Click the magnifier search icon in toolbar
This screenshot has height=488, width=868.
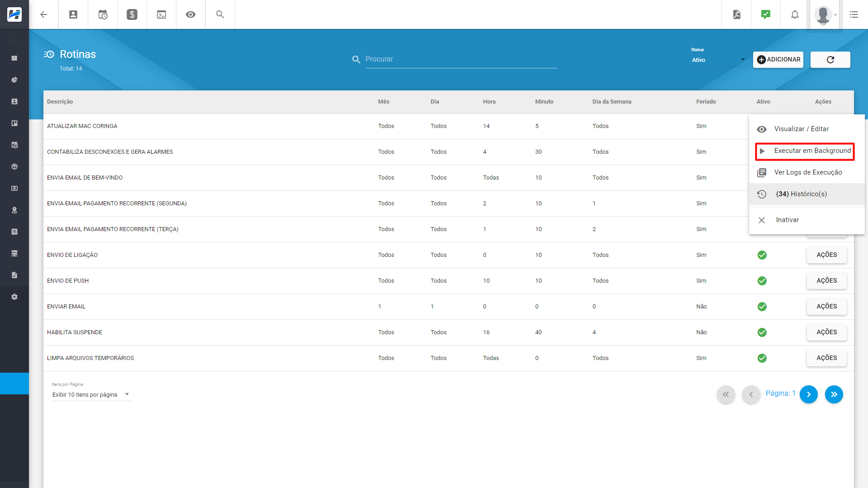(220, 14)
